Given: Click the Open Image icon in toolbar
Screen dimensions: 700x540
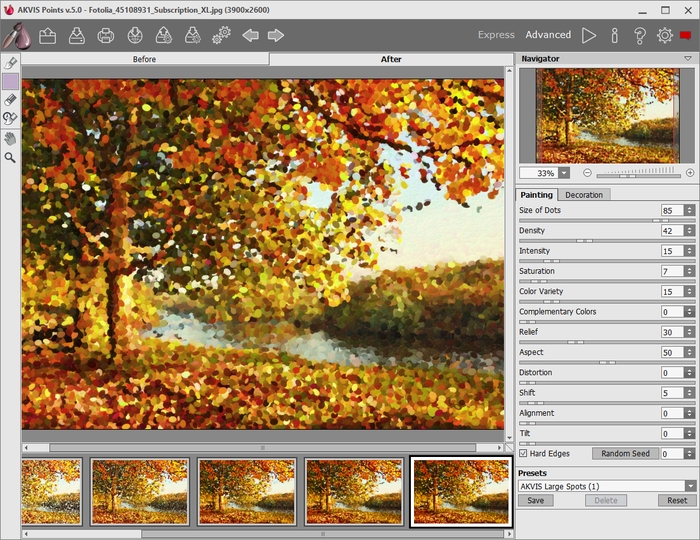Looking at the screenshot, I should (x=47, y=35).
